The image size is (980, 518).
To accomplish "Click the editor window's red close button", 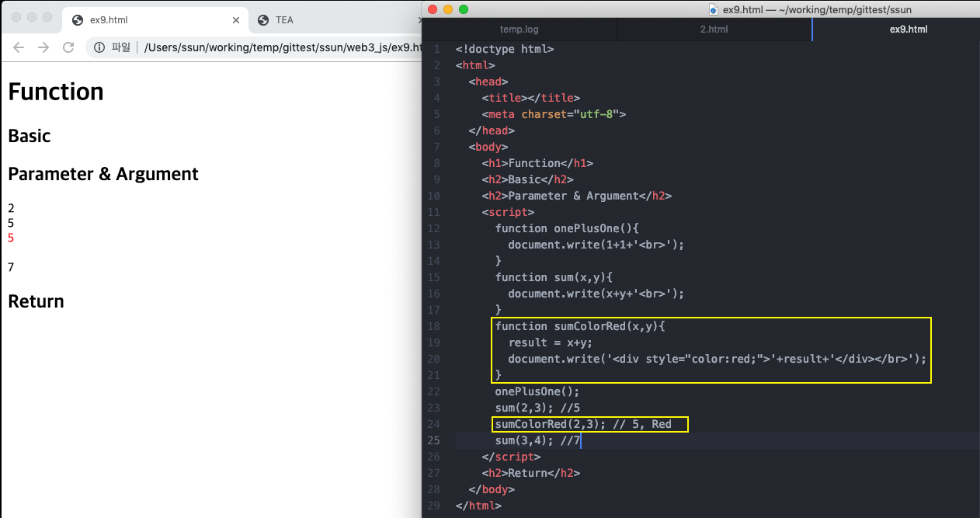I will pos(432,9).
